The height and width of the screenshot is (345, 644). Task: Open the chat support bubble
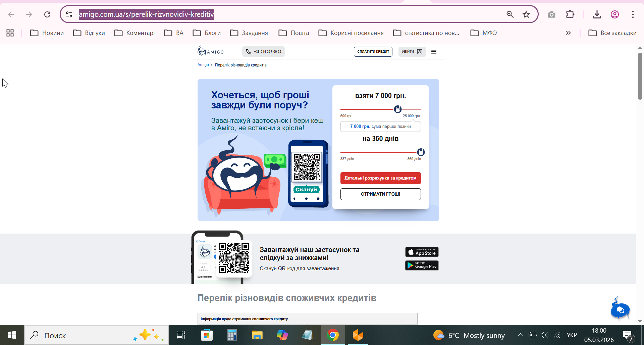tap(620, 309)
